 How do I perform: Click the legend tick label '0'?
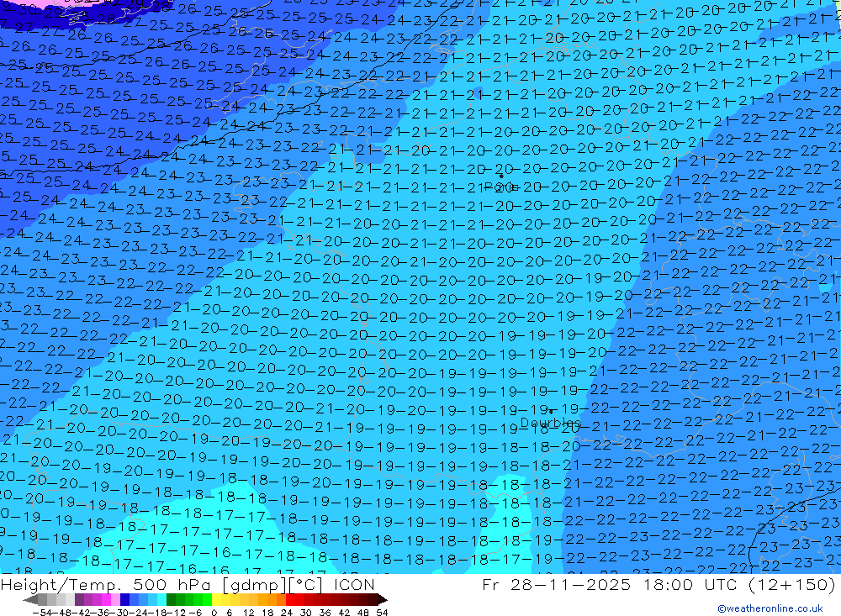[x=214, y=613]
